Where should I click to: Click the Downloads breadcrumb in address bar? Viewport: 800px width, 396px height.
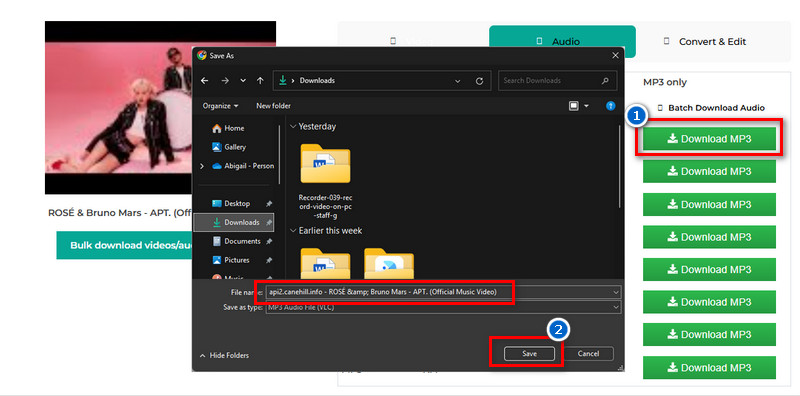click(x=317, y=81)
